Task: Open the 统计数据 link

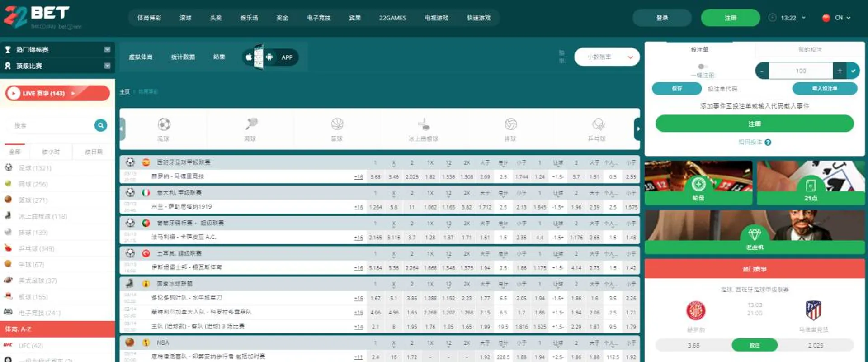Action: pyautogui.click(x=183, y=57)
